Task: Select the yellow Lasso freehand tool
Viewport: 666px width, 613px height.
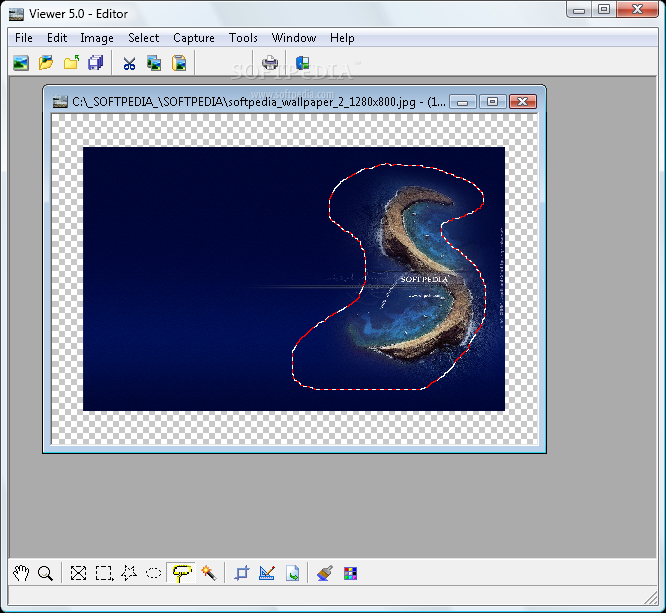Action: [x=182, y=573]
